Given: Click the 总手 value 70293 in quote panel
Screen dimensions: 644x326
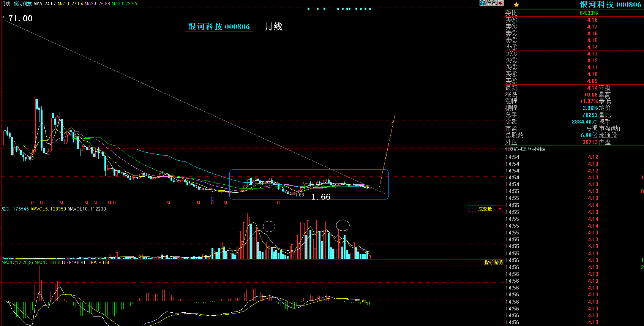Looking at the screenshot, I should pos(590,115).
